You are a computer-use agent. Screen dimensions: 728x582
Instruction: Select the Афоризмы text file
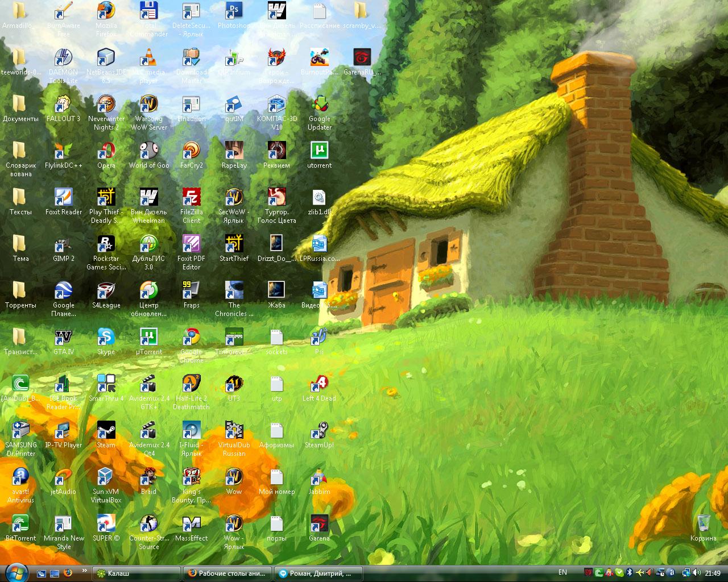(277, 435)
